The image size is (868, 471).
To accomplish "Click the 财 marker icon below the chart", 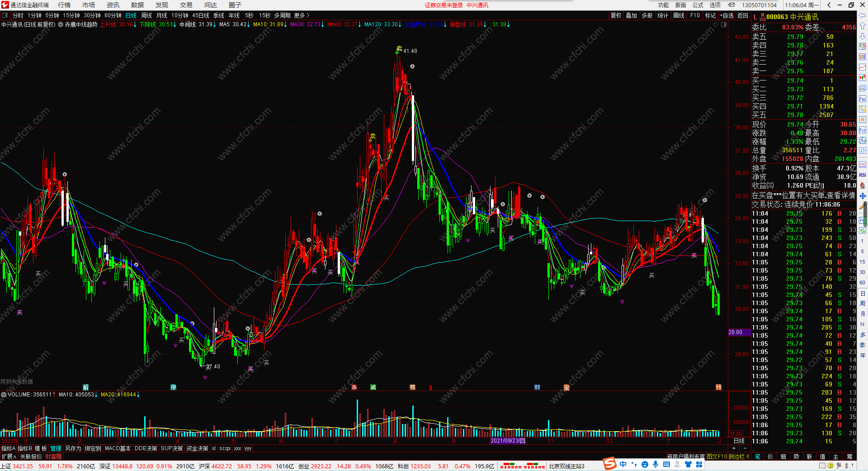I will [537, 387].
